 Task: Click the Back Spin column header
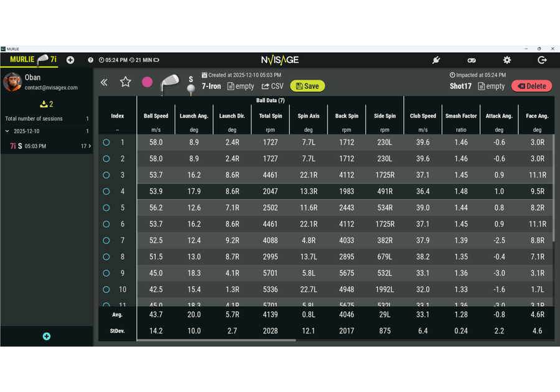point(347,116)
